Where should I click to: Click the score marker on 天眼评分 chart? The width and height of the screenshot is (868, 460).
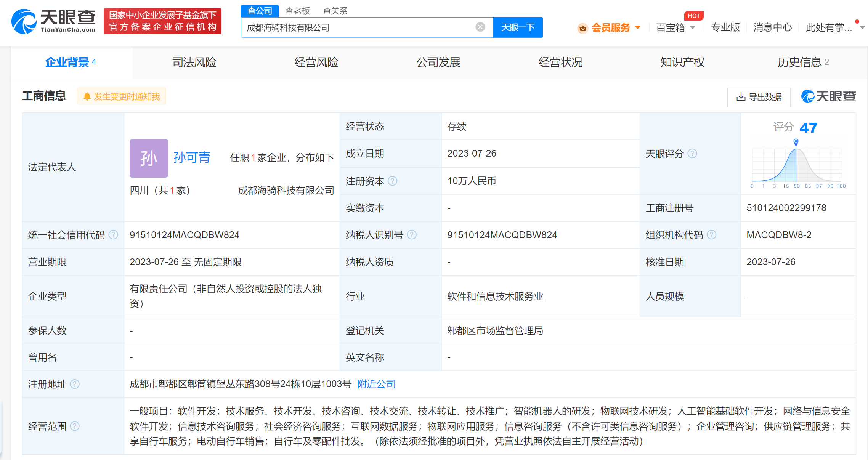(x=796, y=142)
